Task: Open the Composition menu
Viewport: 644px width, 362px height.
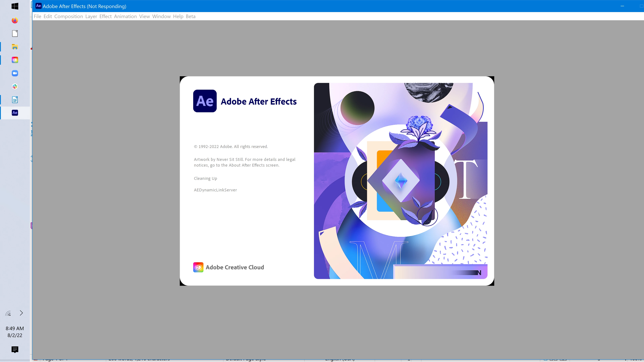Action: click(x=68, y=16)
